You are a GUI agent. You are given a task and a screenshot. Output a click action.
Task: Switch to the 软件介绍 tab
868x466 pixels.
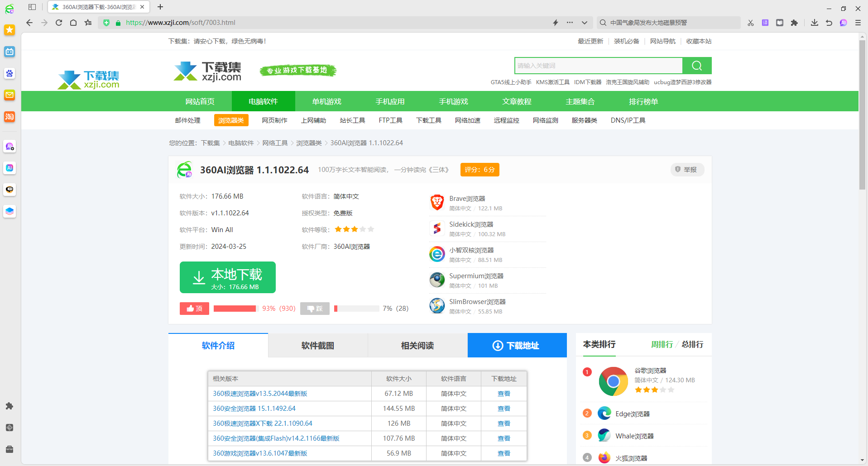(218, 346)
